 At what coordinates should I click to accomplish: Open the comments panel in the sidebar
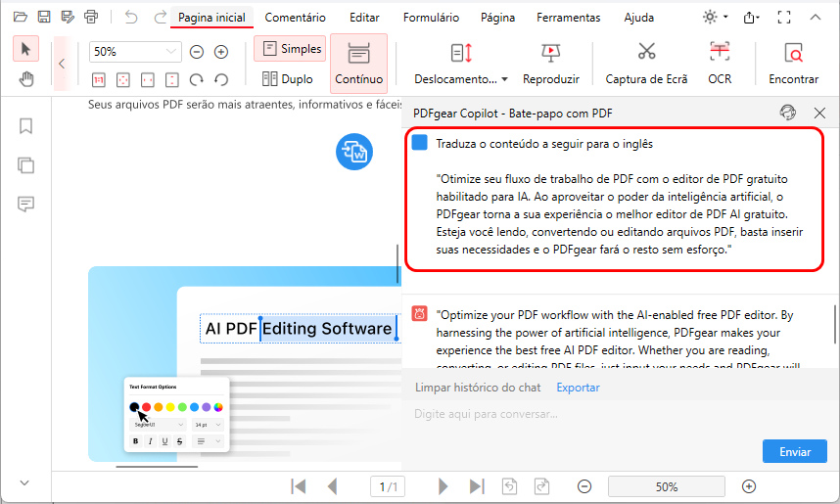coord(25,205)
